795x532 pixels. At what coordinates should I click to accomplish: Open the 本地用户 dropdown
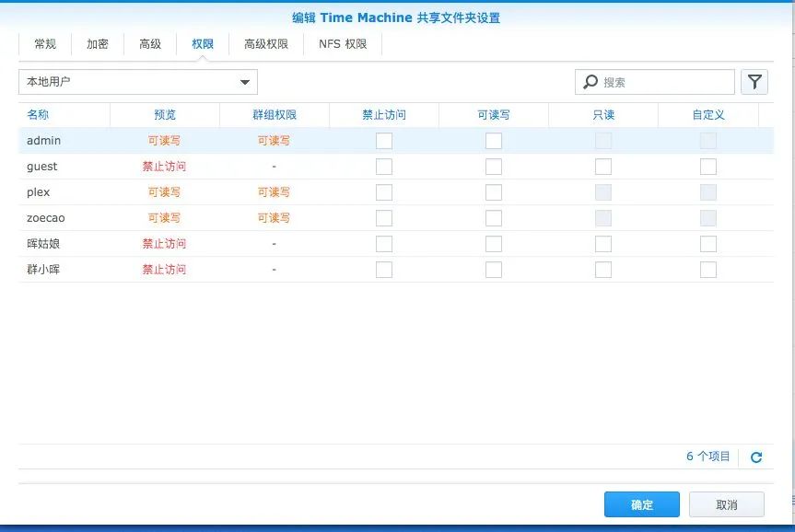tap(138, 82)
